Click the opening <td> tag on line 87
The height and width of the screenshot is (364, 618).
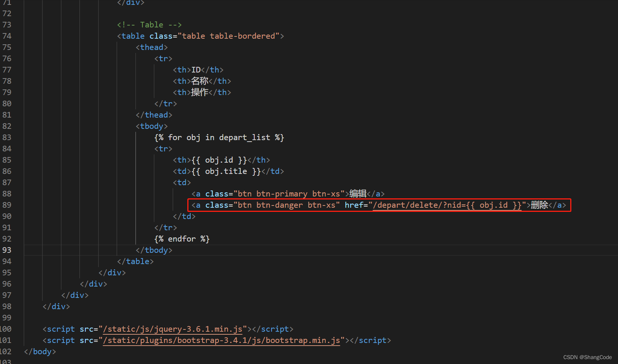[x=182, y=183]
